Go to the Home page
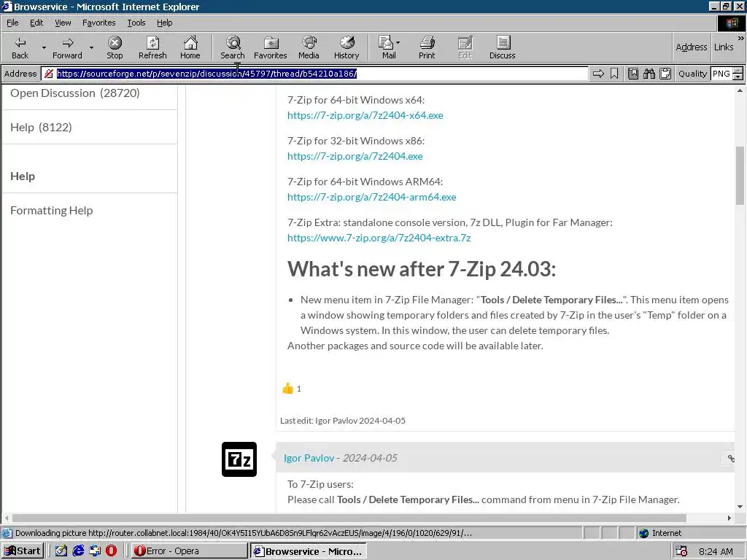 [190, 47]
